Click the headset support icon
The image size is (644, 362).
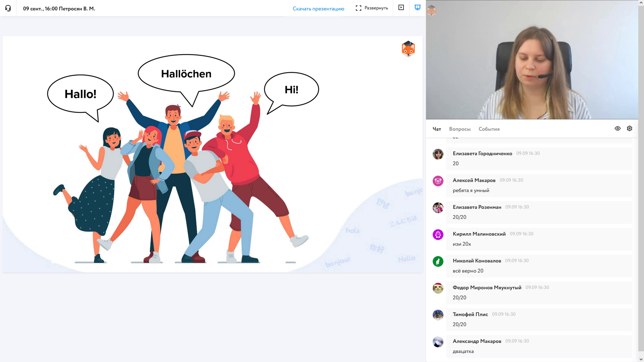(x=8, y=8)
